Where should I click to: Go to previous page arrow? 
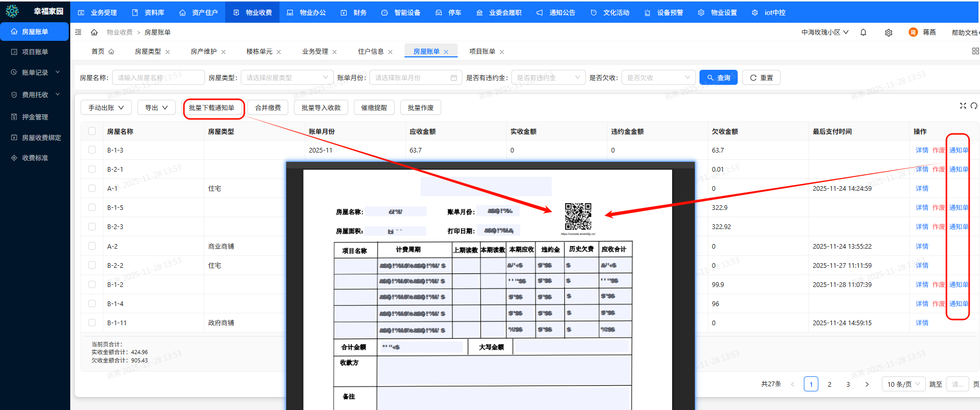(792, 384)
